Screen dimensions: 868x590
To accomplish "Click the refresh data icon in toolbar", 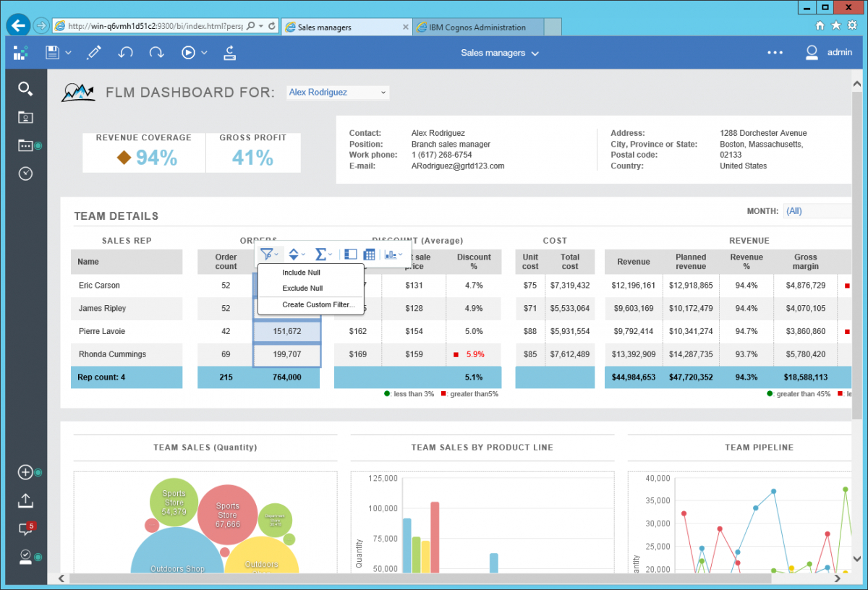I will pyautogui.click(x=229, y=52).
